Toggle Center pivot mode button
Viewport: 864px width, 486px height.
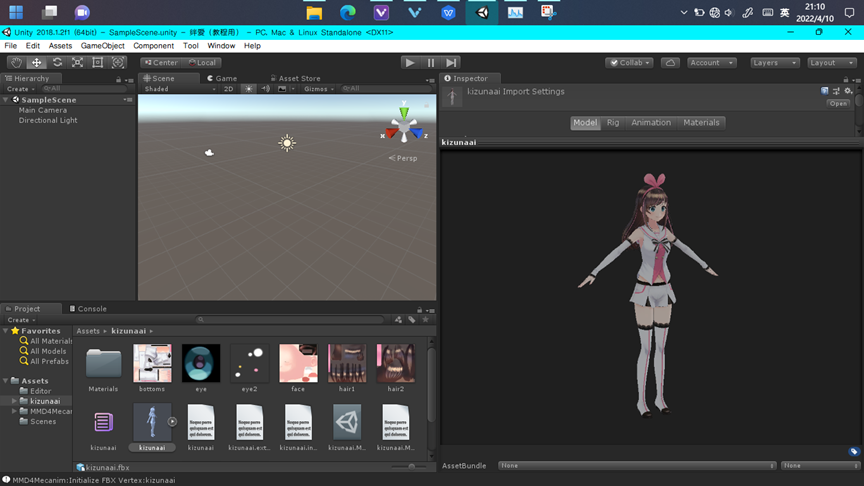coord(160,62)
